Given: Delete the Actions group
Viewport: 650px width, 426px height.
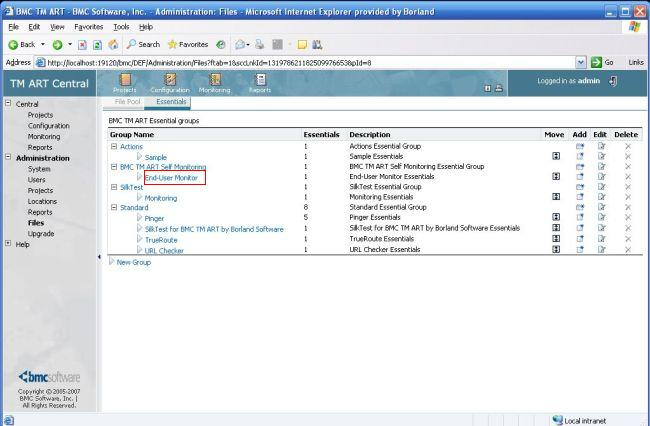Looking at the screenshot, I should (628, 146).
